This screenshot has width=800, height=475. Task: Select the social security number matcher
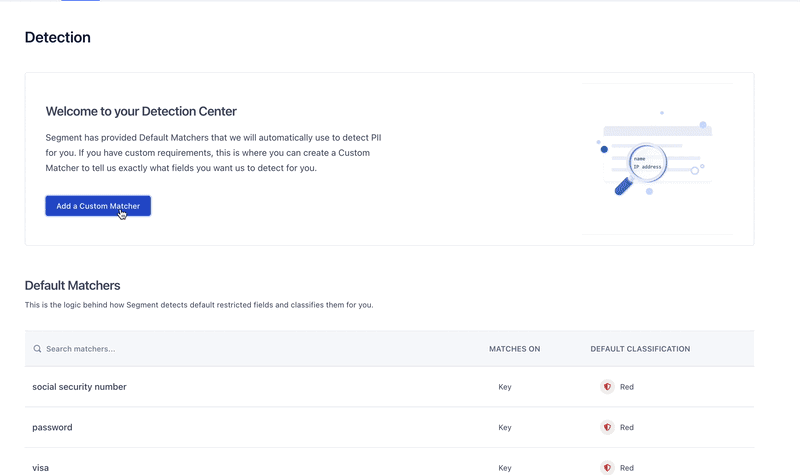pos(79,387)
